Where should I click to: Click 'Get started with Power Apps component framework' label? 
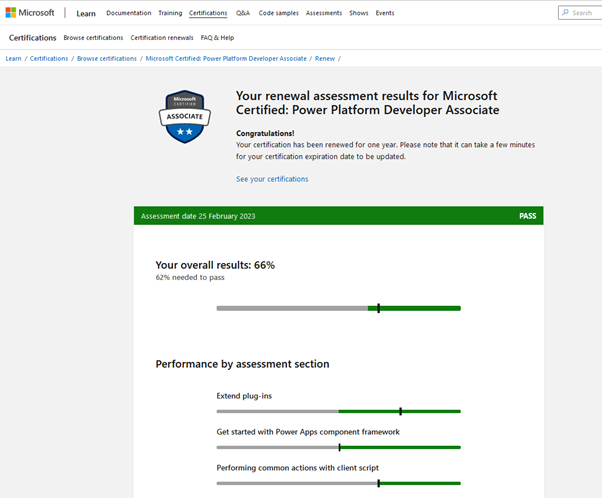(x=308, y=432)
